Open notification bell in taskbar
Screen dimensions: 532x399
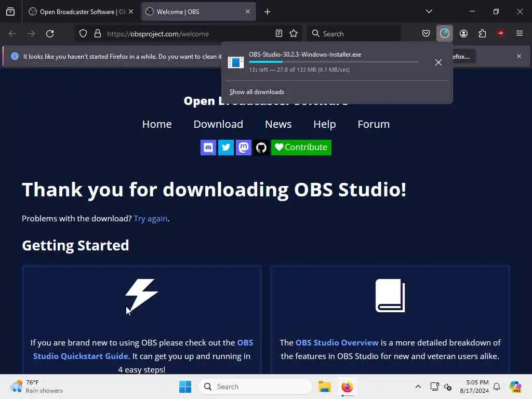coord(497,387)
